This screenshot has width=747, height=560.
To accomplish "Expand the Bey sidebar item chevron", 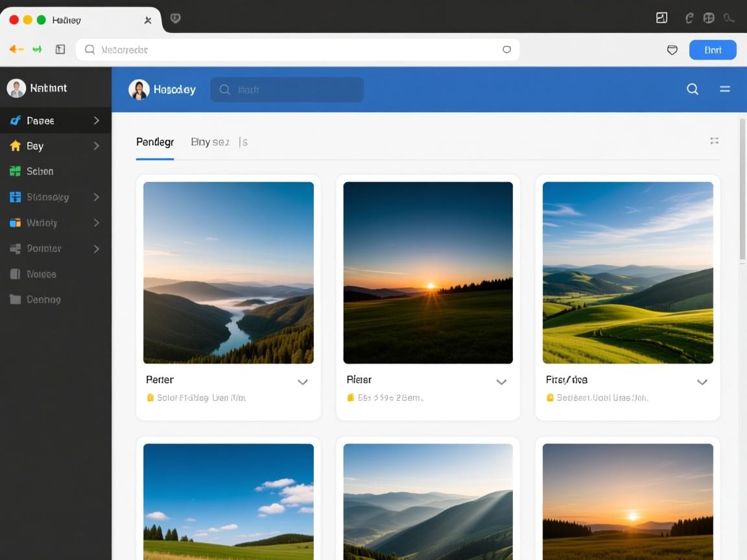I will [96, 146].
